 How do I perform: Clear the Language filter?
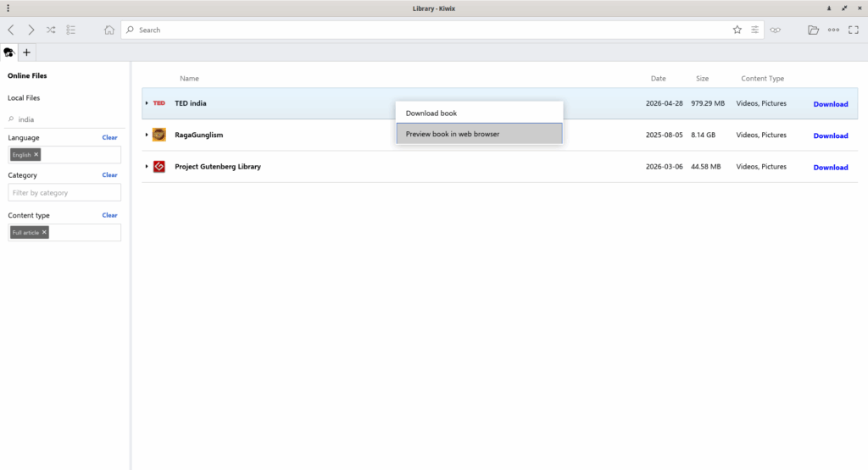coord(109,138)
